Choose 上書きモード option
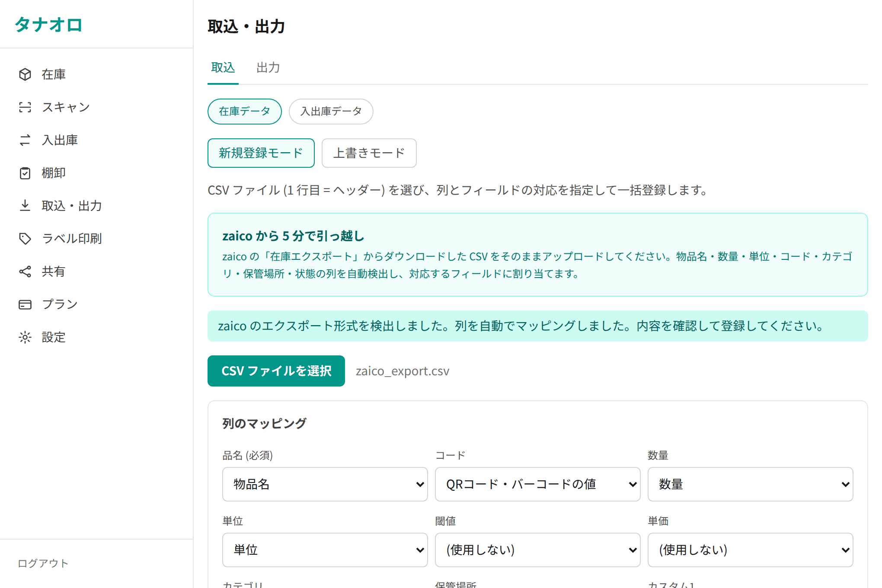882x588 pixels. (x=369, y=153)
